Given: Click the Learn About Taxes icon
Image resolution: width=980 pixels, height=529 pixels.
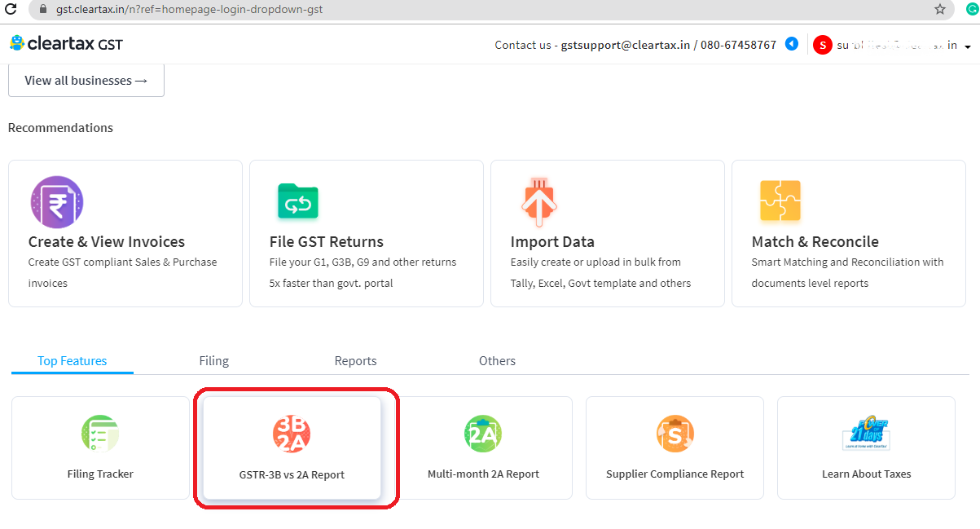Looking at the screenshot, I should [866, 433].
